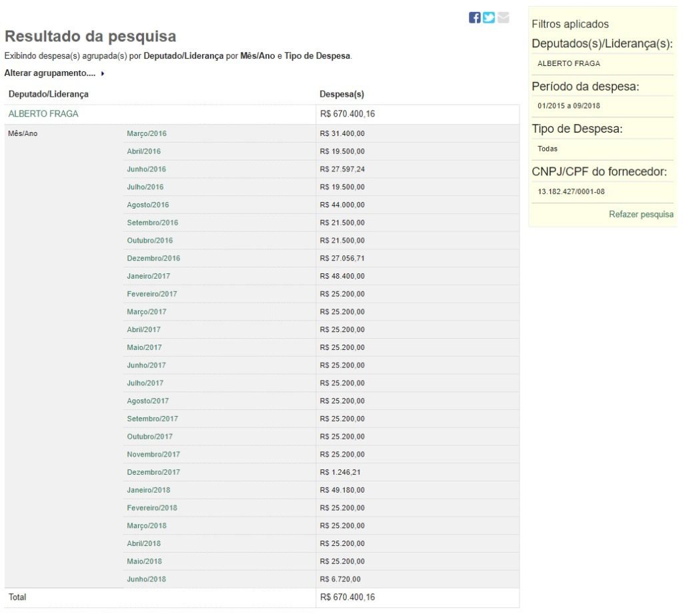
Task: Open Março/2018 expenses
Action: tap(146, 526)
